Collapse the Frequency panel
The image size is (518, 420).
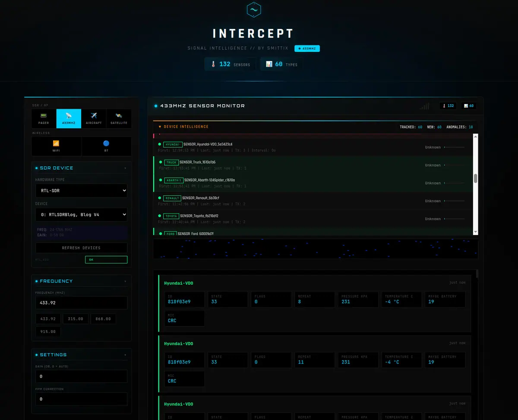pyautogui.click(x=125, y=281)
